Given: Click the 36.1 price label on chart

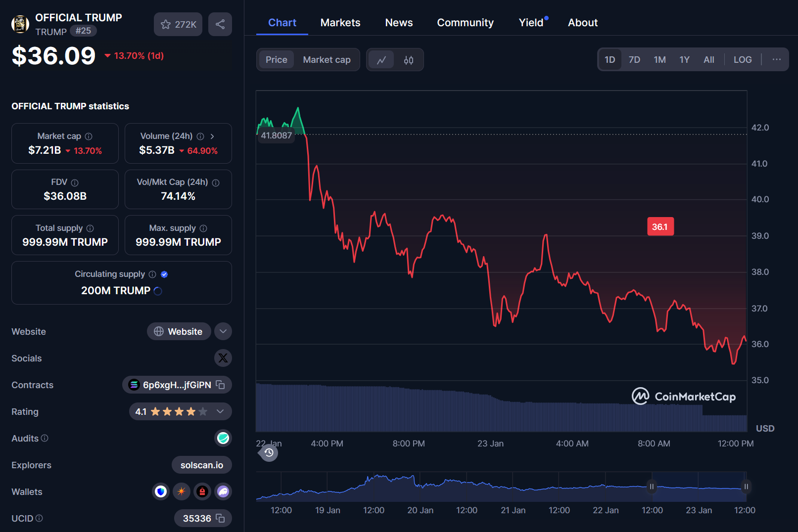Looking at the screenshot, I should pos(660,227).
